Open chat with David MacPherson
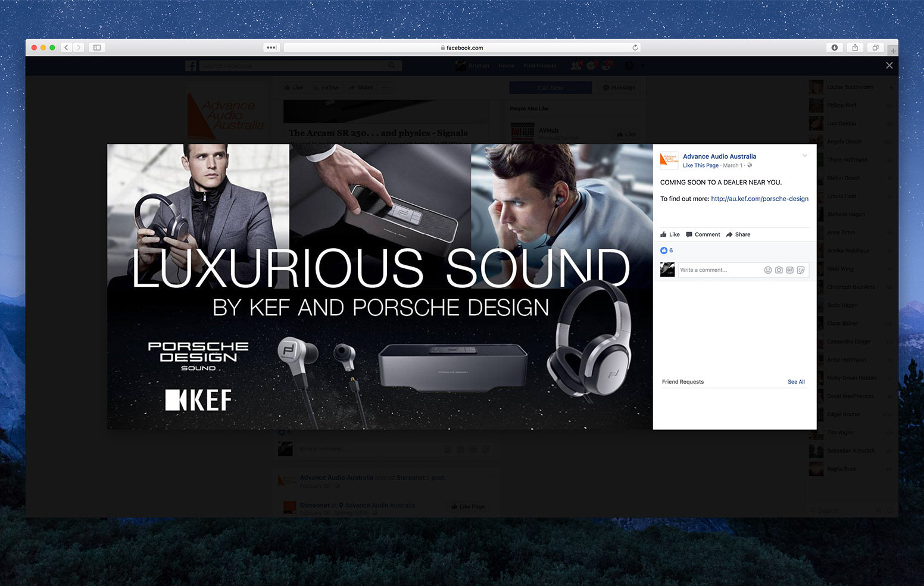Viewport: 924px width, 586px height. click(851, 396)
